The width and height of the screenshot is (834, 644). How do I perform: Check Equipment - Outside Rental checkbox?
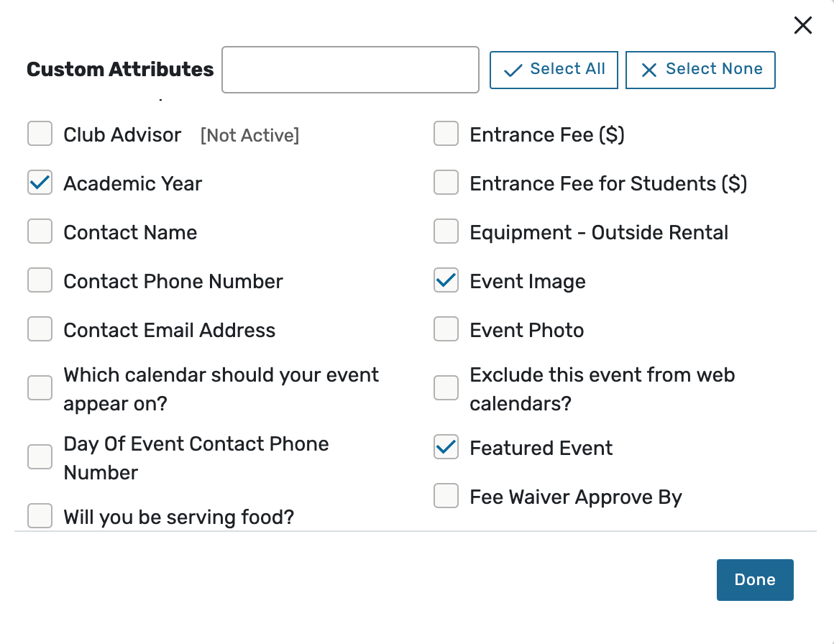click(x=446, y=231)
